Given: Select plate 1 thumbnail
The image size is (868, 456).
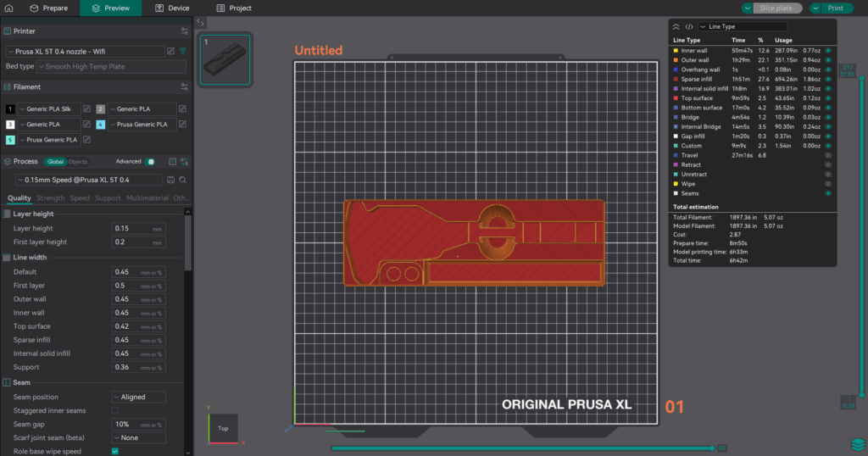Looking at the screenshot, I should pos(225,59).
